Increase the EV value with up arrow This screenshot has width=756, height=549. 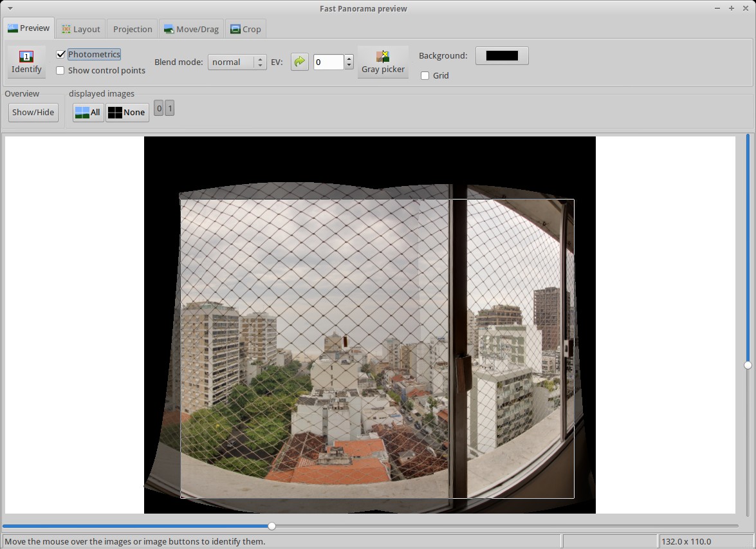(349, 59)
